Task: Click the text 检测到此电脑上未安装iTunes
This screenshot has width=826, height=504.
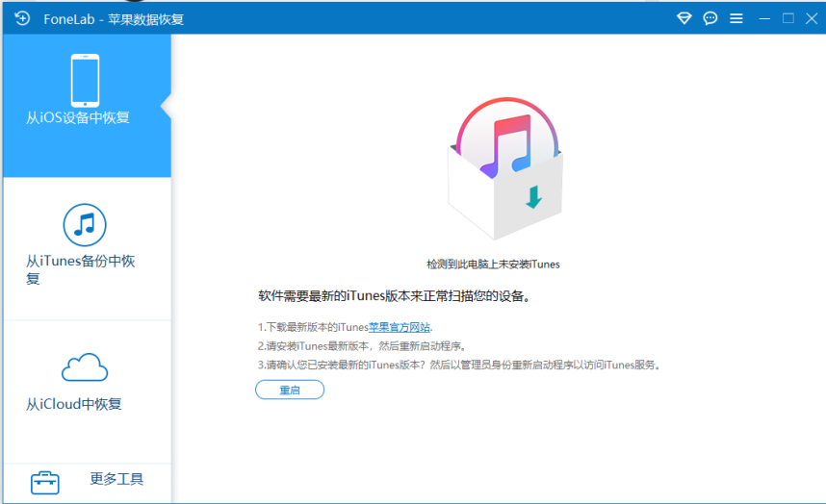Action: coord(493,265)
